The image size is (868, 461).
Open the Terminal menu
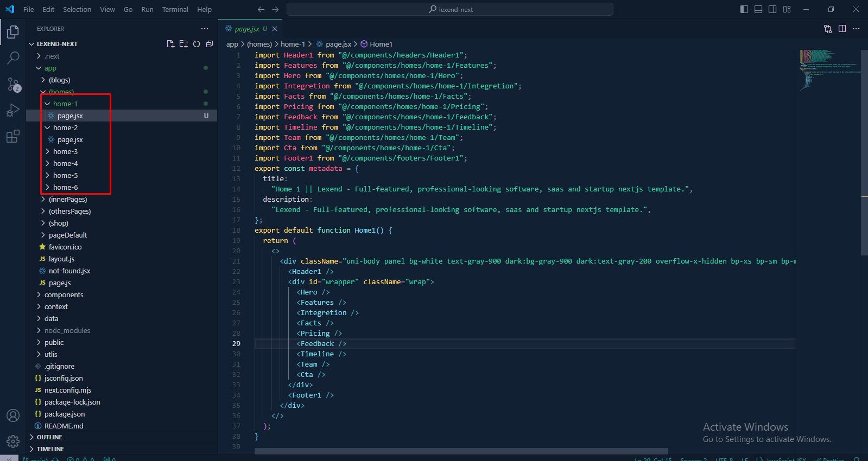175,9
